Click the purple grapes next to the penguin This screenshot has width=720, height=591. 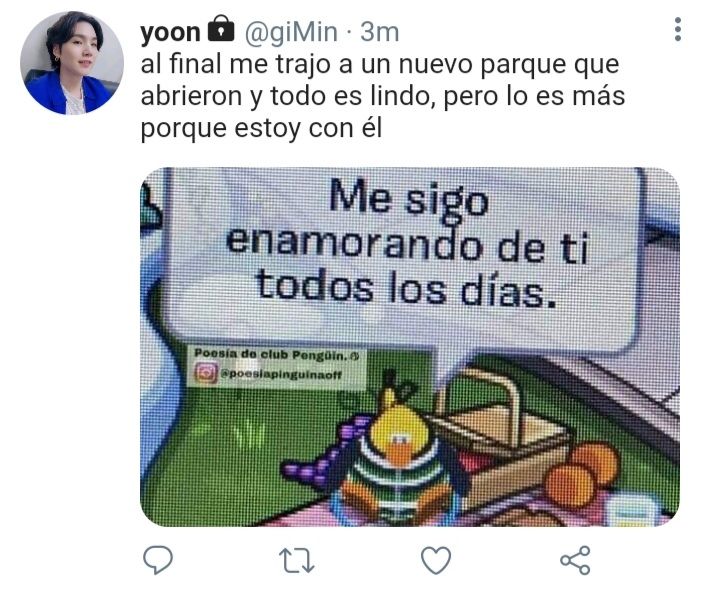point(324,452)
